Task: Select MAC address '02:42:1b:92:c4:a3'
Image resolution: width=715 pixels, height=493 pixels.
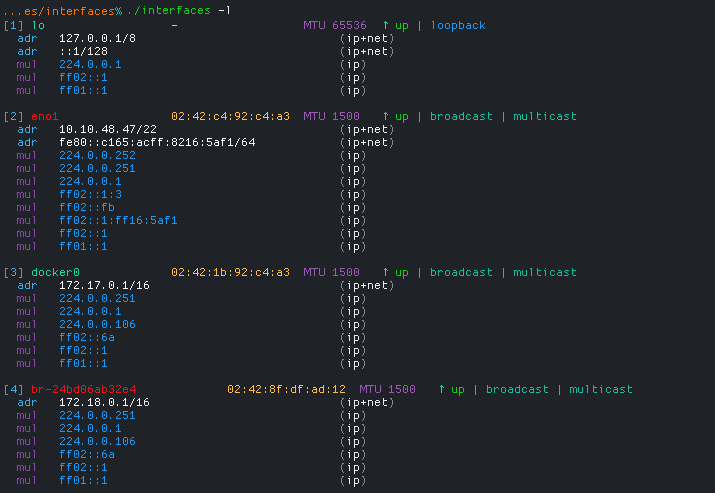Action: [x=230, y=272]
